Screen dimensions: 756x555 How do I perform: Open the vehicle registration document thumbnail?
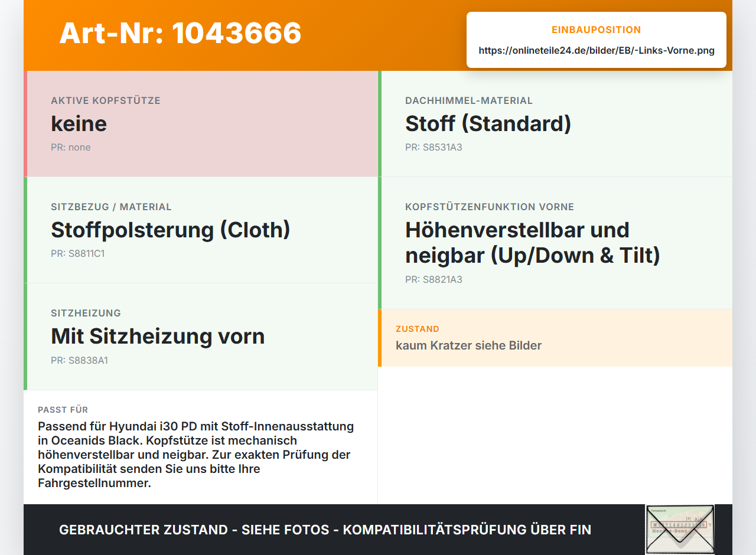point(680,529)
